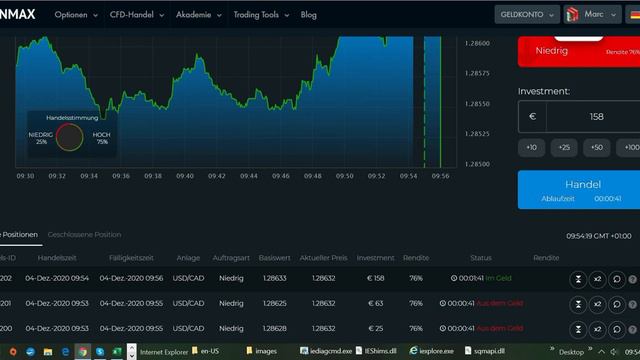The height and width of the screenshot is (360, 640).
Task: Click the German flag language icon
Action: 635,15
